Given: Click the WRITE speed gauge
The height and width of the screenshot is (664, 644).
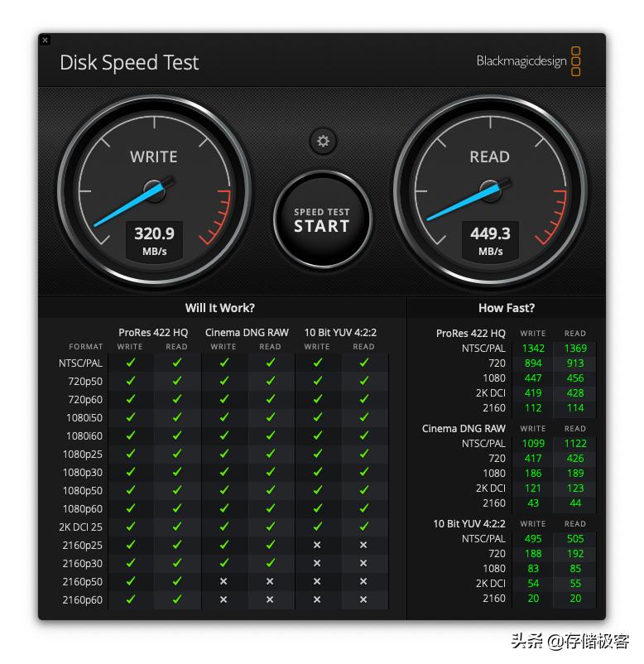Looking at the screenshot, I should click(155, 190).
